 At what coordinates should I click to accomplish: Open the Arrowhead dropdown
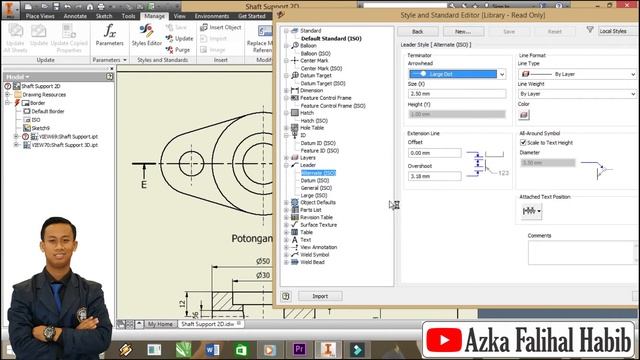point(502,74)
